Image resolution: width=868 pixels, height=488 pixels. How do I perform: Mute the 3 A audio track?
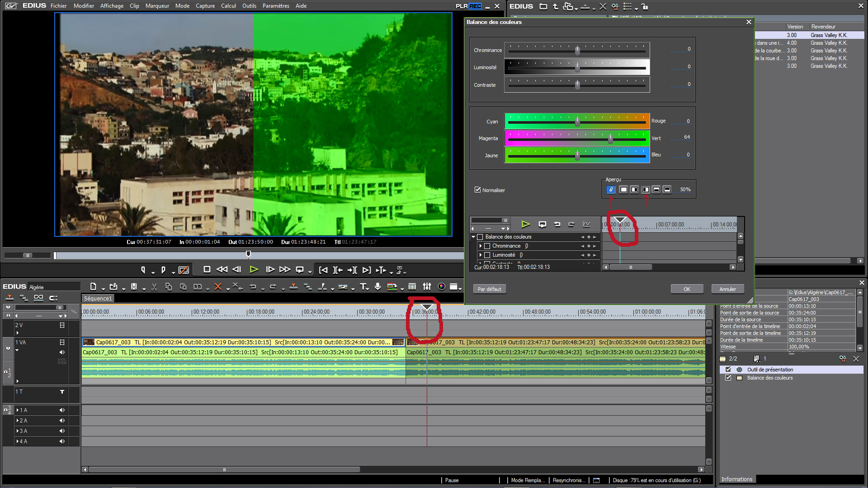point(62,431)
